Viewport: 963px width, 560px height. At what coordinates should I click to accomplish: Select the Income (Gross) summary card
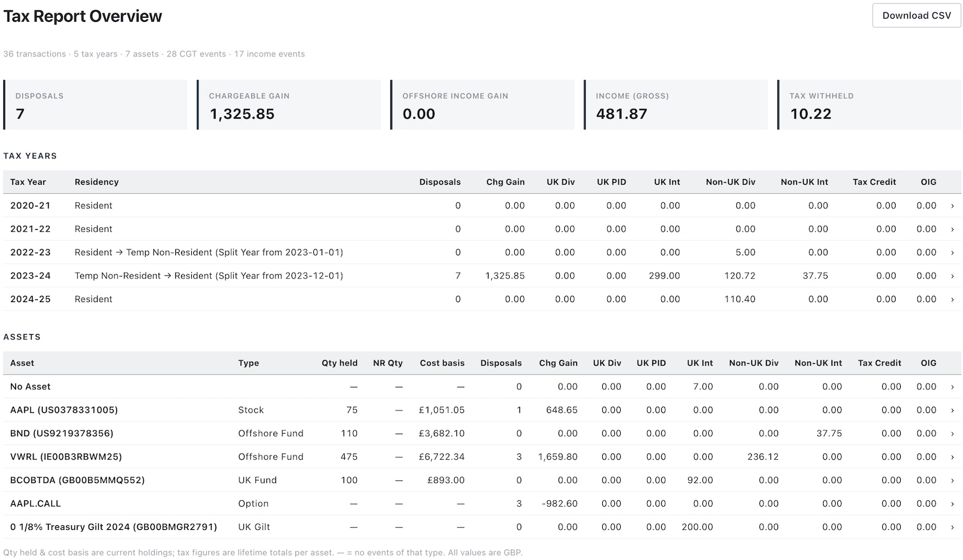[x=676, y=105]
